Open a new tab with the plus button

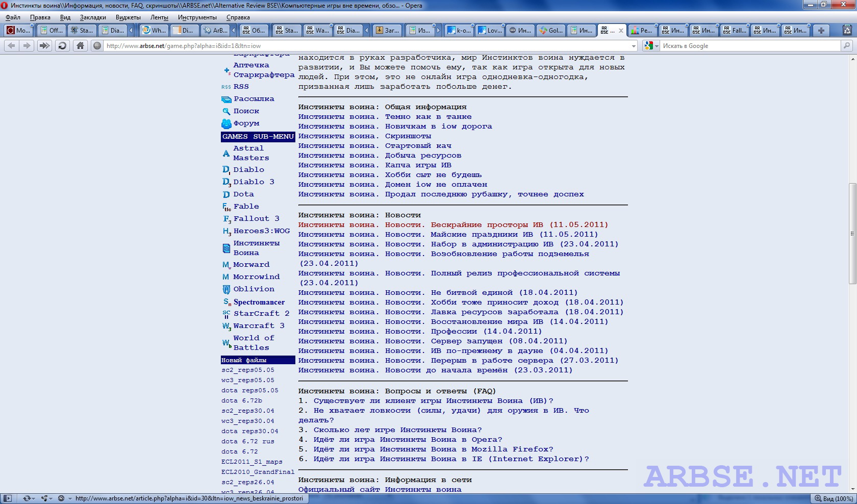click(821, 31)
